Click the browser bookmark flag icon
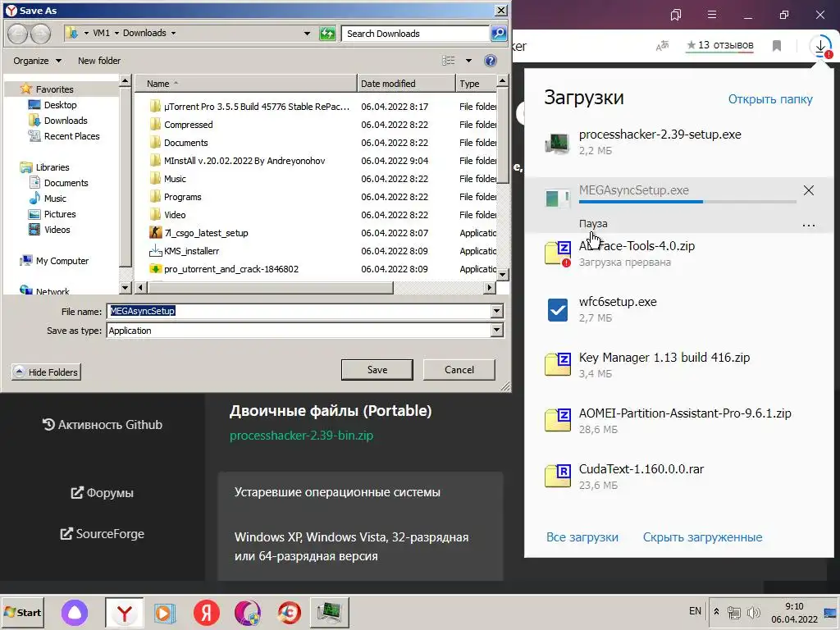 click(777, 46)
